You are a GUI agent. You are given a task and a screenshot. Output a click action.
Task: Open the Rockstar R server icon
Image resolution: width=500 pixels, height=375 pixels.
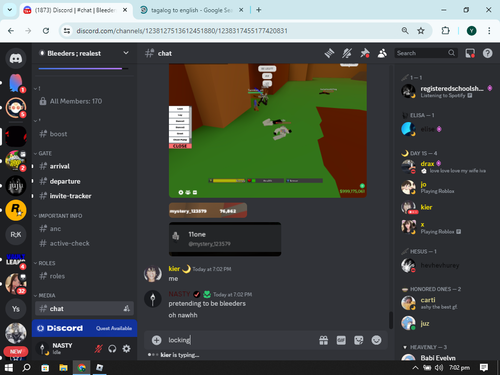(x=16, y=210)
